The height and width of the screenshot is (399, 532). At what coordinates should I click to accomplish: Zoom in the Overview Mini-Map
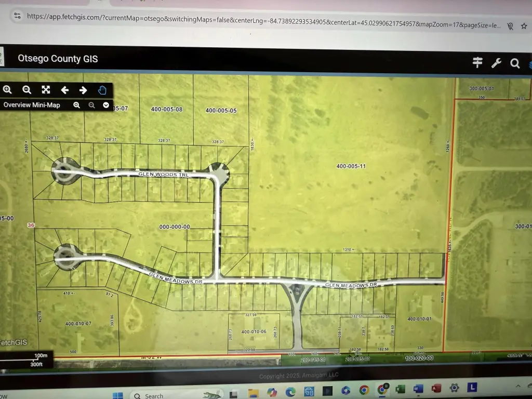pyautogui.click(x=76, y=105)
